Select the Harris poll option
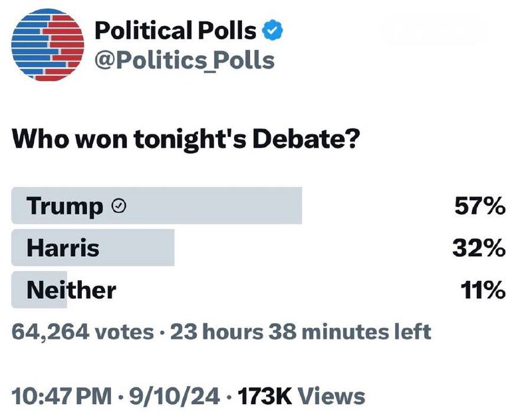Image resolution: width=532 pixels, height=420 pixels. 259,248
